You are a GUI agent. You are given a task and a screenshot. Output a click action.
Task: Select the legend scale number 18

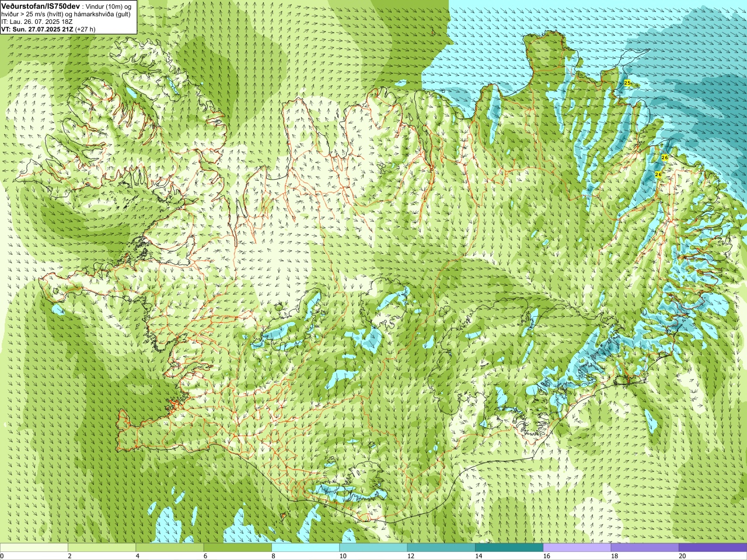(x=615, y=556)
